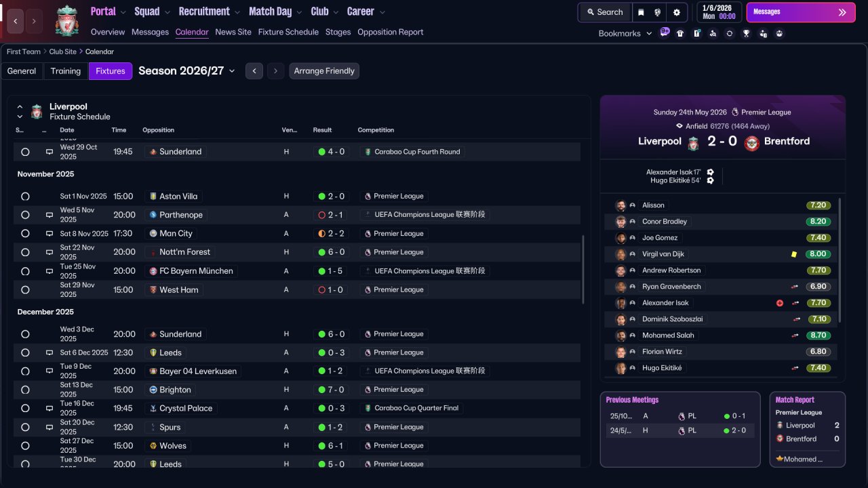Viewport: 868px width, 488px height.
Task: Click the purple Messages continue button
Action: 801,12
